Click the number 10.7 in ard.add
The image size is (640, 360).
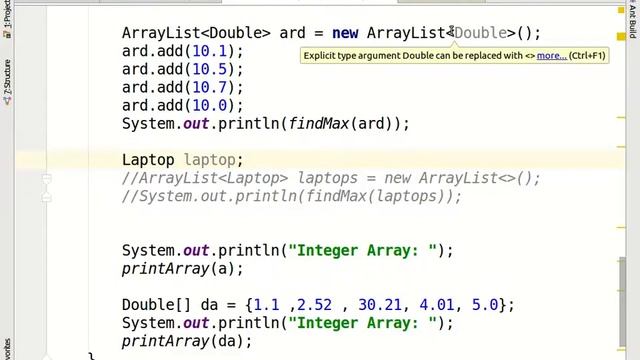(209, 87)
